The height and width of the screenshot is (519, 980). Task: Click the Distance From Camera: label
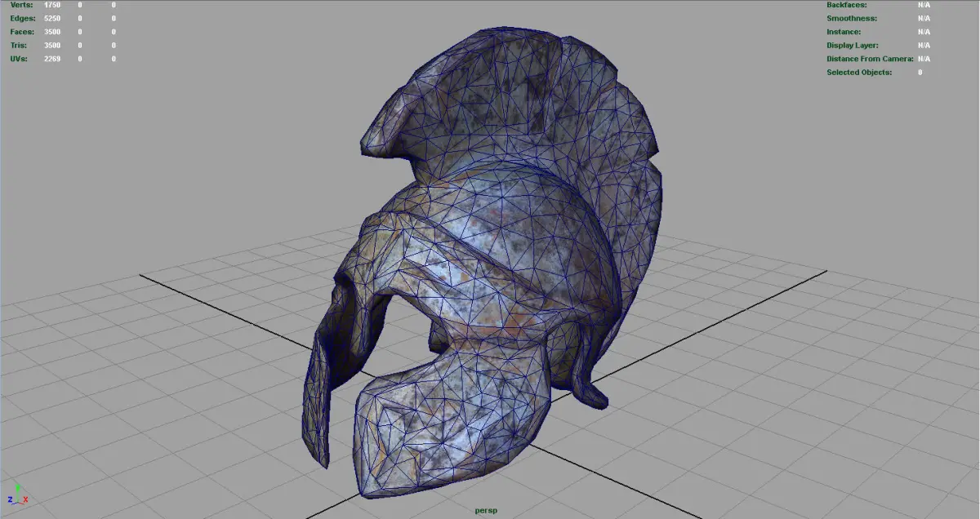871,59
